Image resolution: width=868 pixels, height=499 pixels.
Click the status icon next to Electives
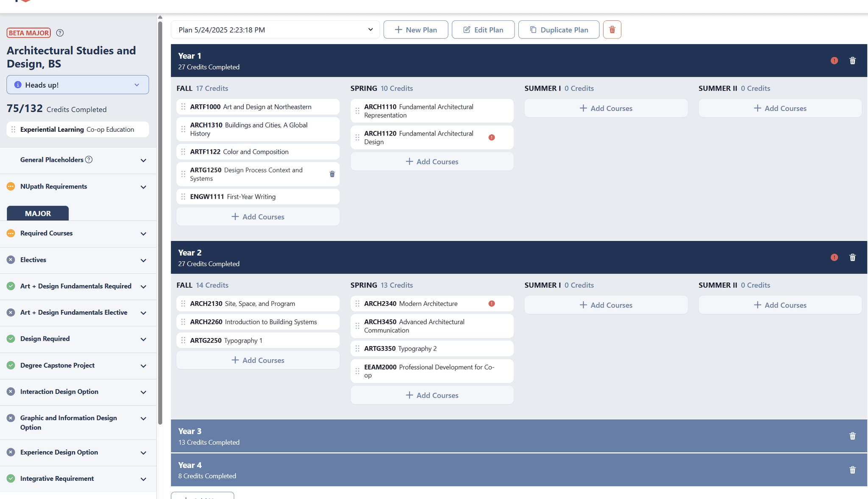pos(11,260)
